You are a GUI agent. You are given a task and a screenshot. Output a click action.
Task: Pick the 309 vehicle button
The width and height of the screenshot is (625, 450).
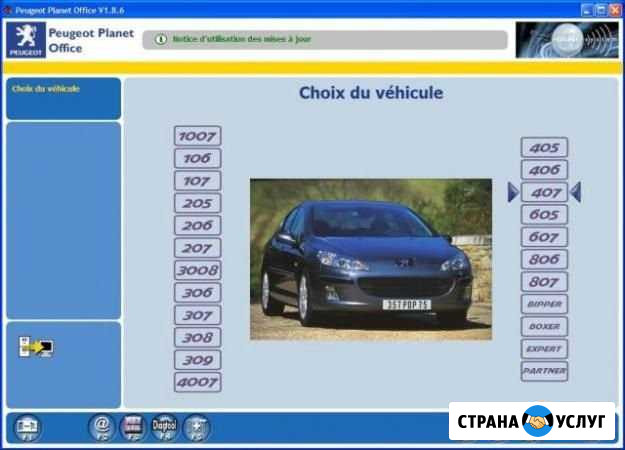click(197, 360)
